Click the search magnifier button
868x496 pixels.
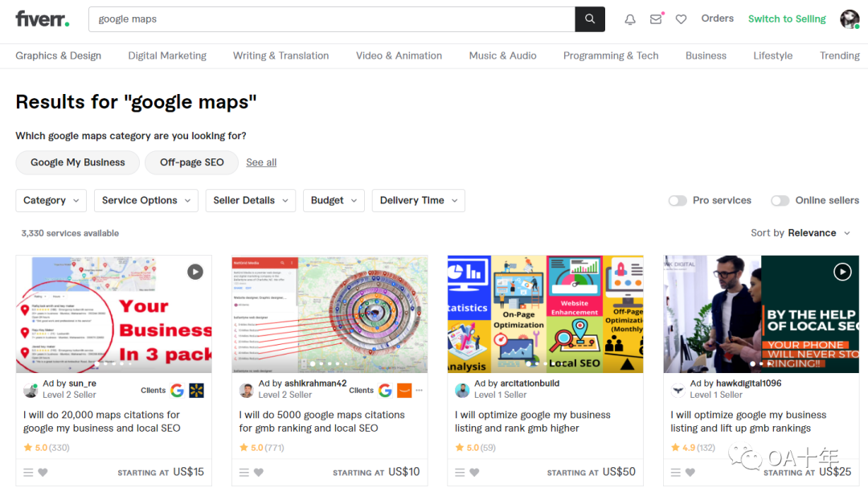pos(590,19)
